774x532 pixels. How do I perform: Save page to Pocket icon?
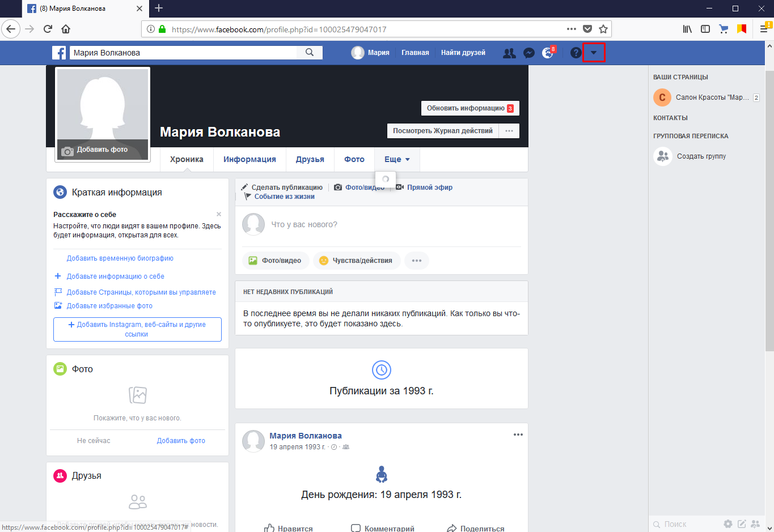point(587,29)
